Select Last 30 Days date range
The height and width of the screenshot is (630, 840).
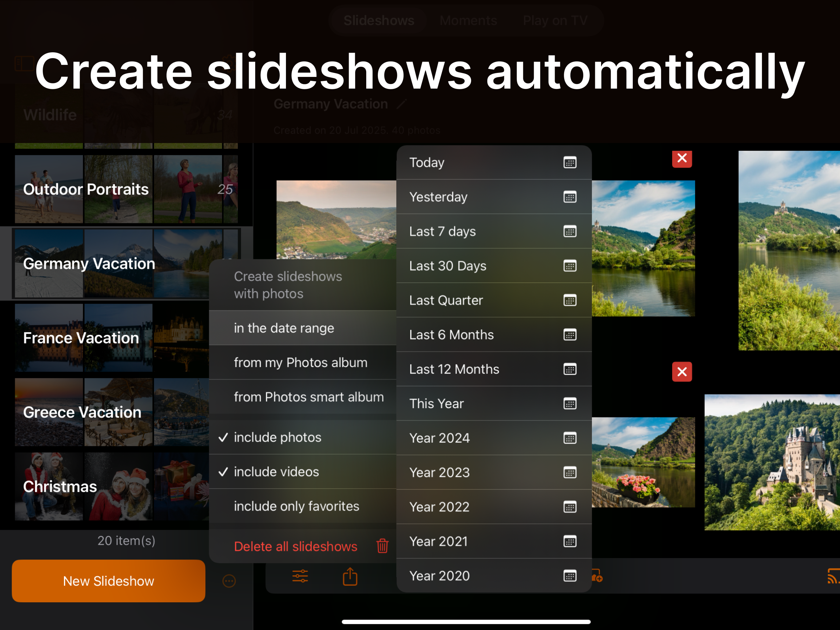pos(447,266)
